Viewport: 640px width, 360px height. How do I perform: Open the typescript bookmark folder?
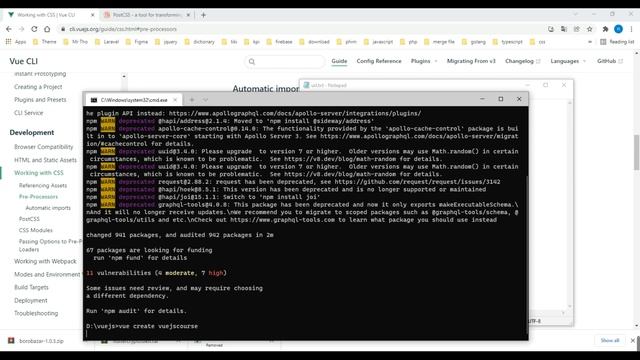(x=508, y=42)
